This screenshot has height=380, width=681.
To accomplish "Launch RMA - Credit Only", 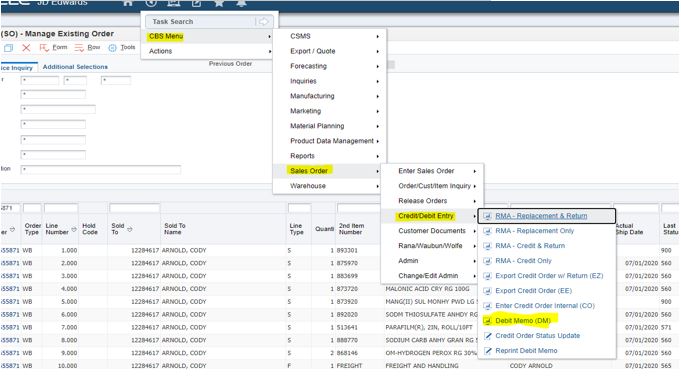I will pos(523,261).
